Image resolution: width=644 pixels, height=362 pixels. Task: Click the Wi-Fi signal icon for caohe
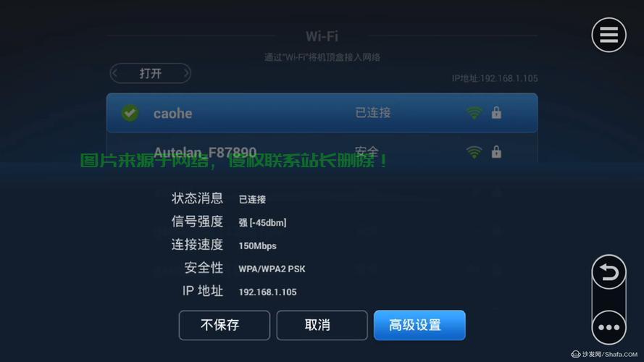(474, 113)
